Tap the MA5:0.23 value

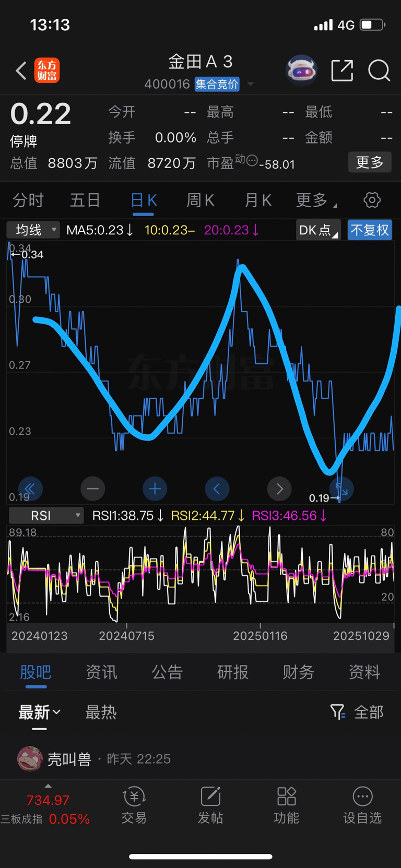coord(100,230)
